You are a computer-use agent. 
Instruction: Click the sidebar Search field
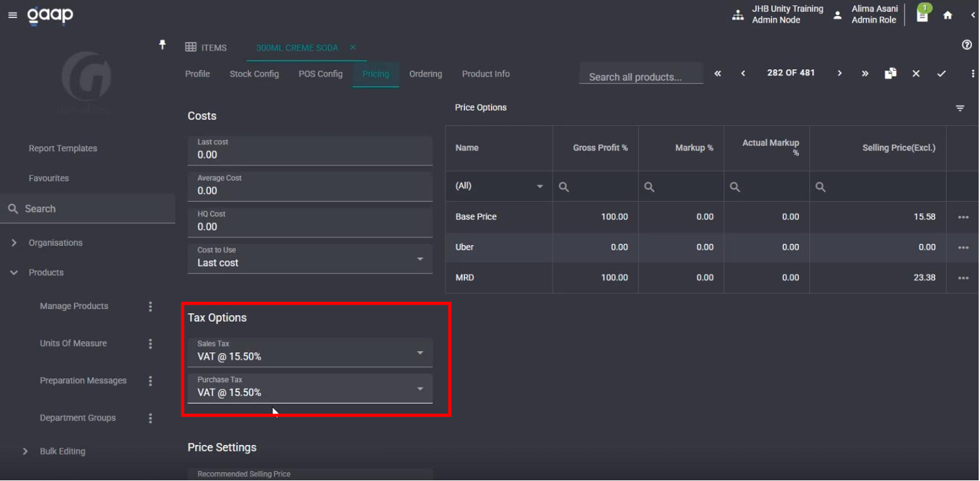pyautogui.click(x=87, y=209)
